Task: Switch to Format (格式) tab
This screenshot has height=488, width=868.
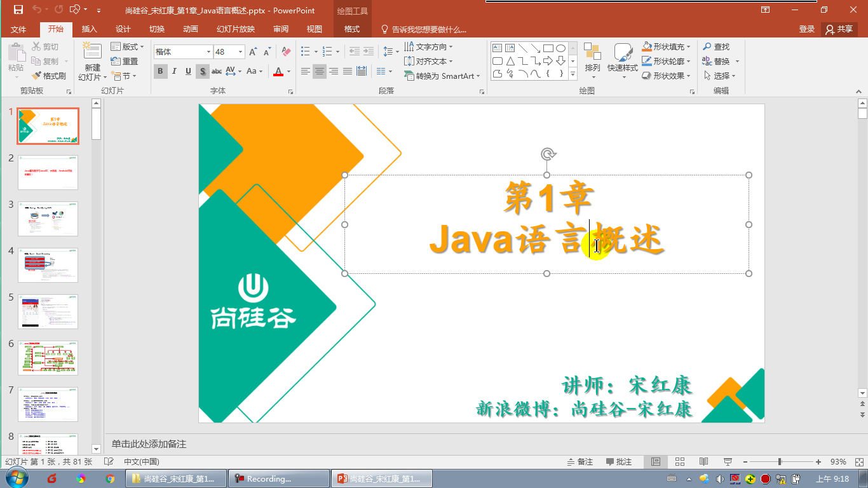Action: (x=352, y=29)
